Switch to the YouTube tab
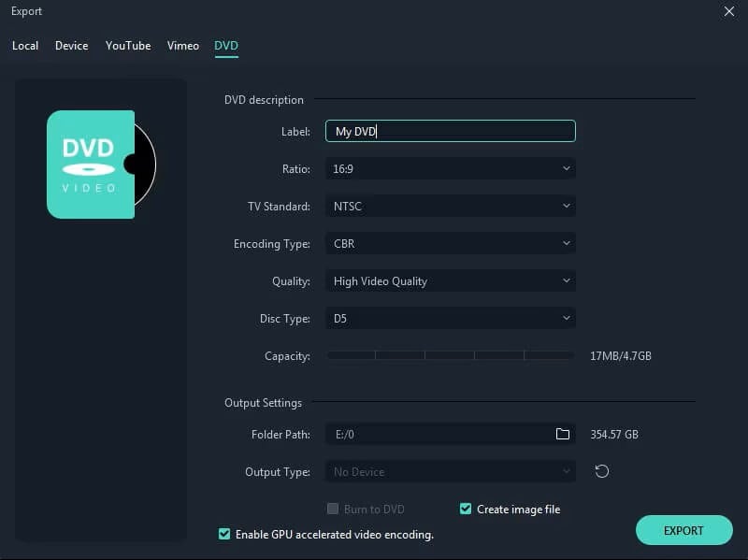Screen dimensions: 748x560 tap(128, 45)
